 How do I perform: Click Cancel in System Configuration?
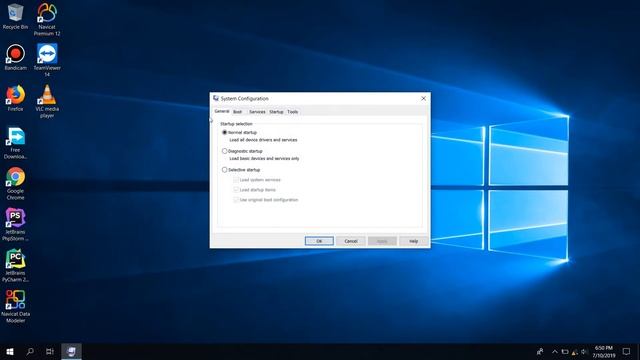351,241
